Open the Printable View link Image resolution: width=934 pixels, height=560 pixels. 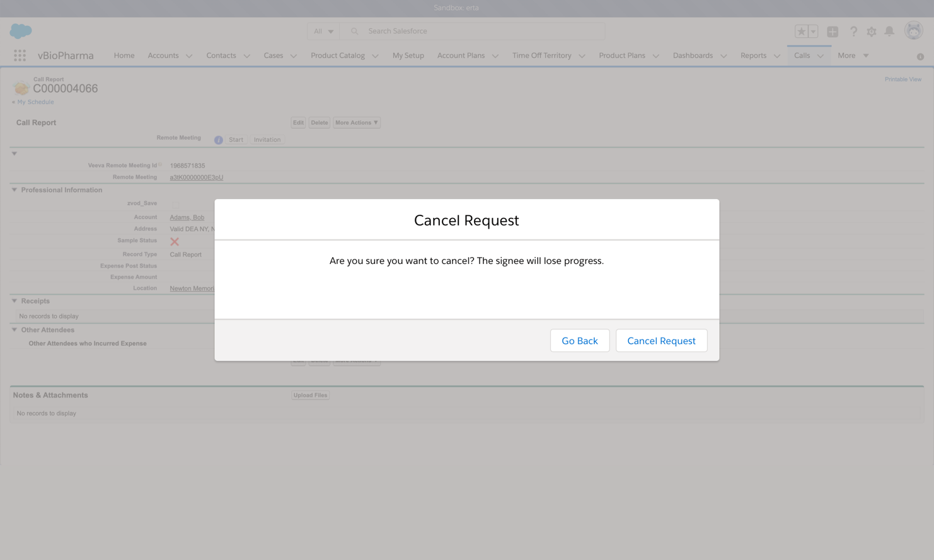pyautogui.click(x=902, y=79)
